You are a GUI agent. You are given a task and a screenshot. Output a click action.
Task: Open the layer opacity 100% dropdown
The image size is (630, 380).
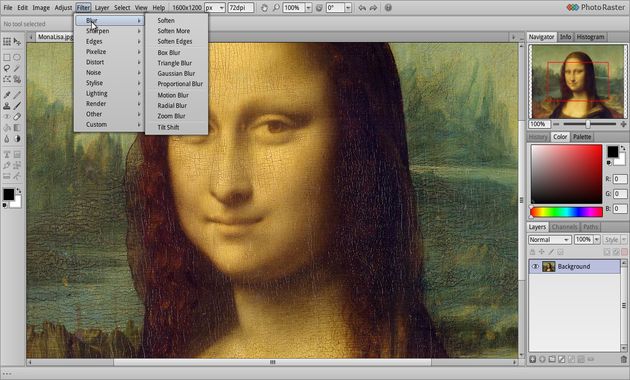point(597,240)
